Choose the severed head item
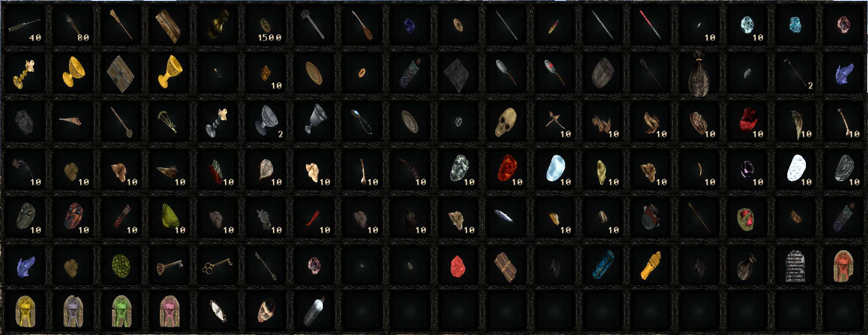 (265, 311)
